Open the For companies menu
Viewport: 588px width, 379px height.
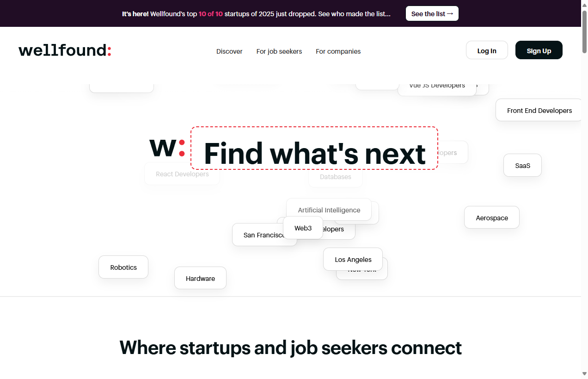coord(338,51)
